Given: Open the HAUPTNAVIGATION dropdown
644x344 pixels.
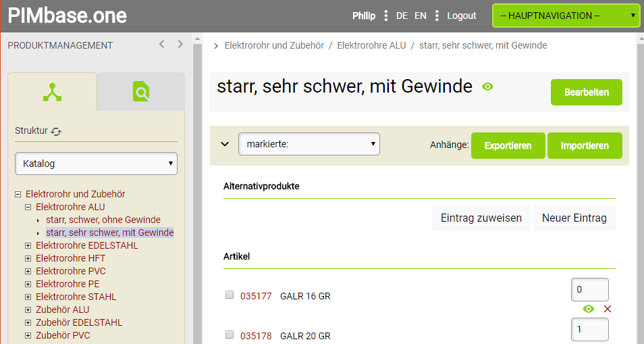Looking at the screenshot, I should [x=566, y=16].
